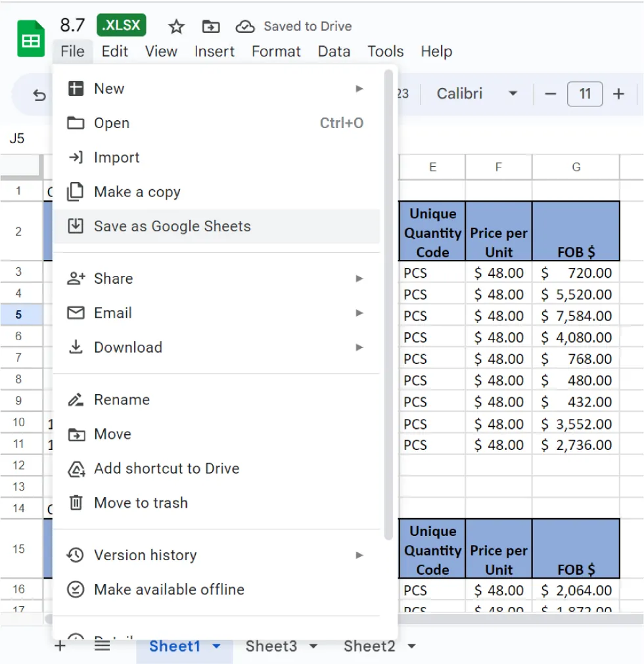Choose Move to trash
Image resolution: width=644 pixels, height=664 pixels.
tap(142, 502)
